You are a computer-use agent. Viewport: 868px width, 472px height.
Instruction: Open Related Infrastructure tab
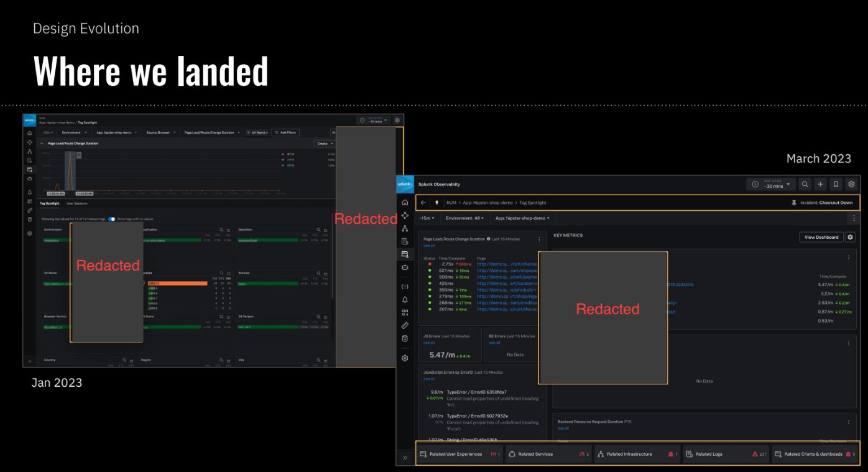tap(637, 454)
